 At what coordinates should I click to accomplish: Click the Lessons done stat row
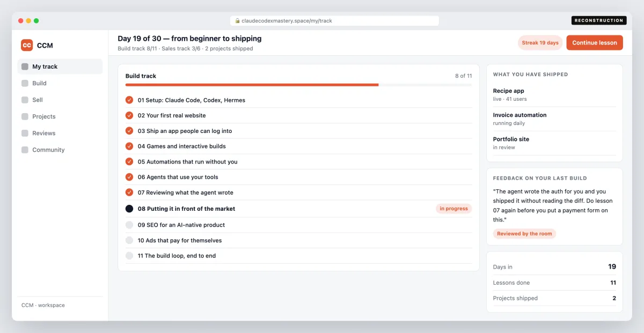click(554, 283)
